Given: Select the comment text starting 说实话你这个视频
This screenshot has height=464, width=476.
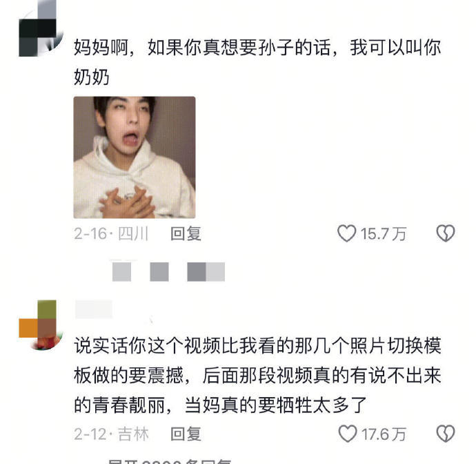Looking at the screenshot, I should click(x=257, y=376).
